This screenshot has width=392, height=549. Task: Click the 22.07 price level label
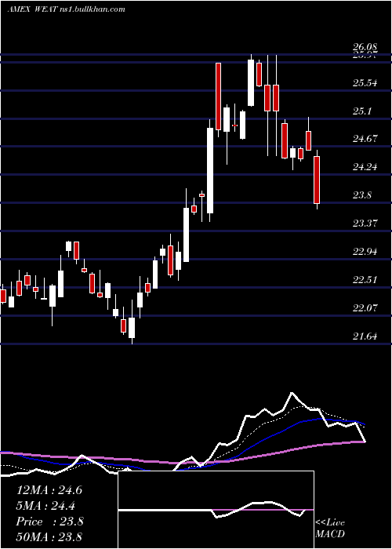pyautogui.click(x=365, y=307)
